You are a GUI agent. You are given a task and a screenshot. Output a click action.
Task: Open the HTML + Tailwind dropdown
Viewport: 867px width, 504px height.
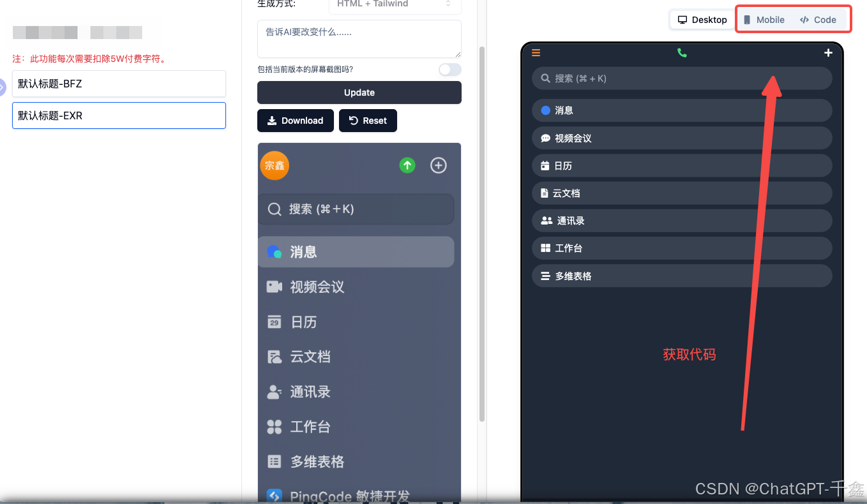click(x=395, y=5)
